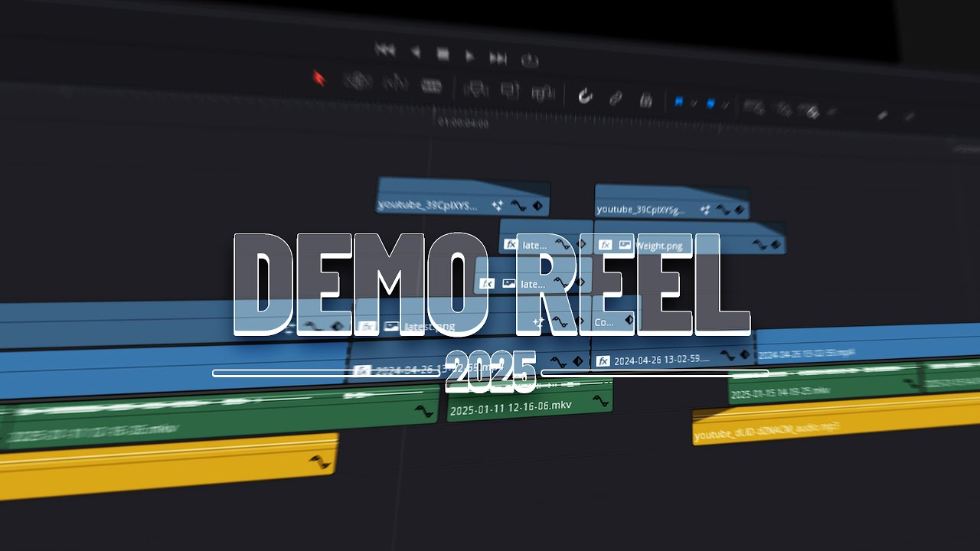Activate the Trim Edit Mode tool

click(358, 80)
